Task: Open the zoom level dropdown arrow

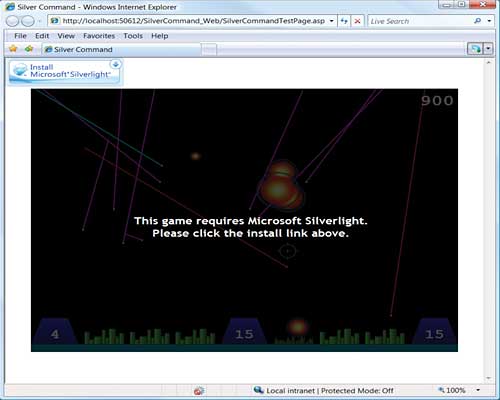Action: point(478,390)
